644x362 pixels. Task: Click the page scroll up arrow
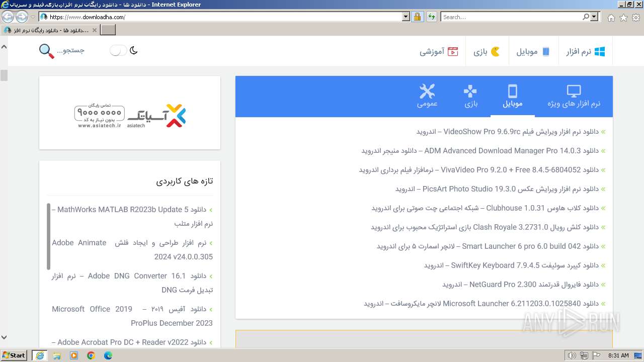click(x=4, y=47)
